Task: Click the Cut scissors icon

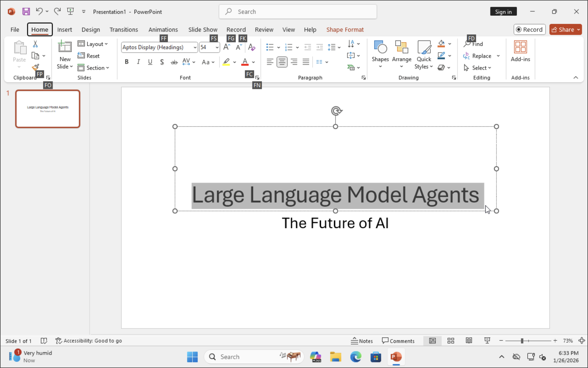Action: 35,44
